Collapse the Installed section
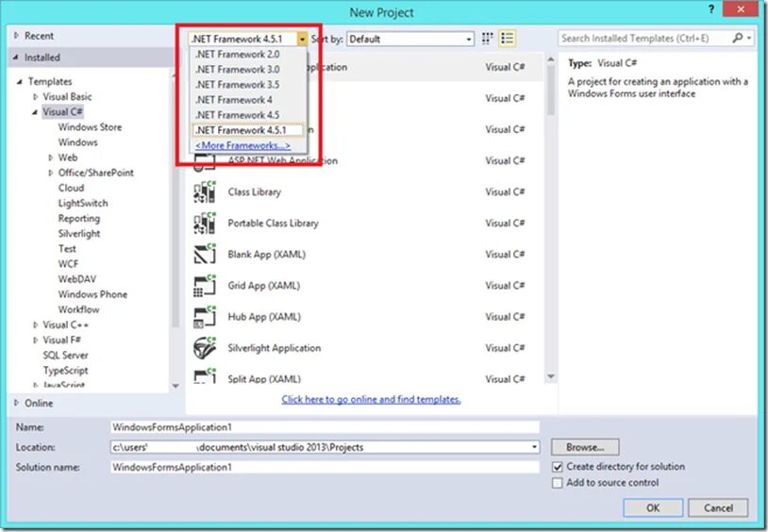Viewport: 768px width, 532px height. pos(16,58)
